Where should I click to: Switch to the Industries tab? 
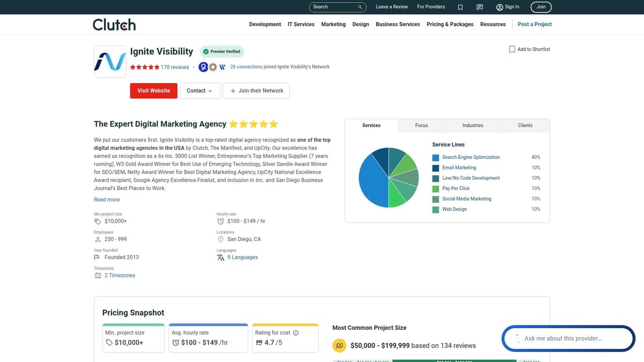[473, 125]
